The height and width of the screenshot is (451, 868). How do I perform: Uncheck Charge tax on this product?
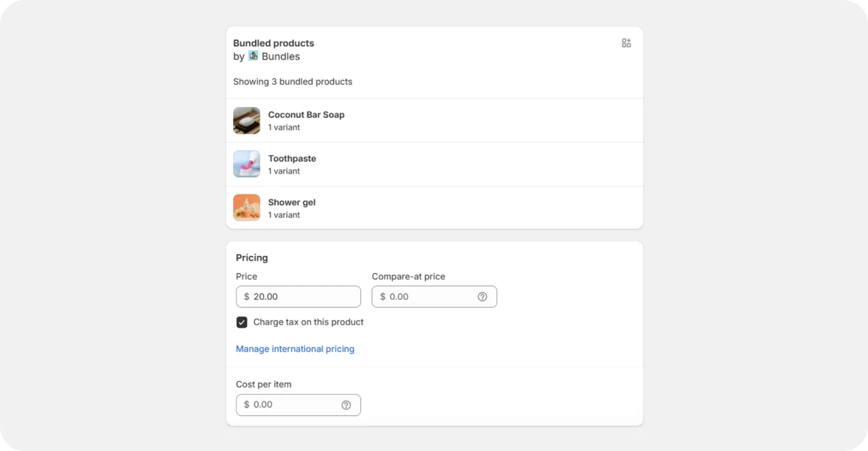pos(242,322)
